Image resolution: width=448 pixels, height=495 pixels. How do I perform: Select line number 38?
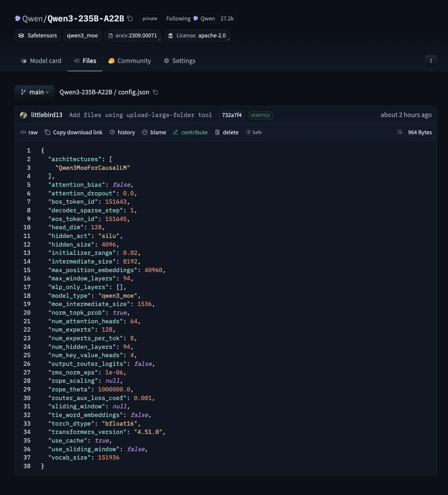(27, 466)
